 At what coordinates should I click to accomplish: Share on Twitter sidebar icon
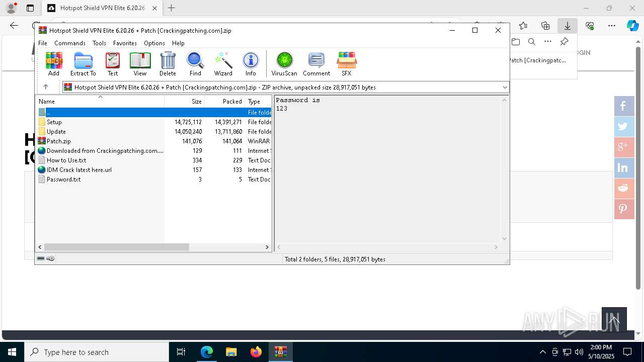[x=623, y=127]
